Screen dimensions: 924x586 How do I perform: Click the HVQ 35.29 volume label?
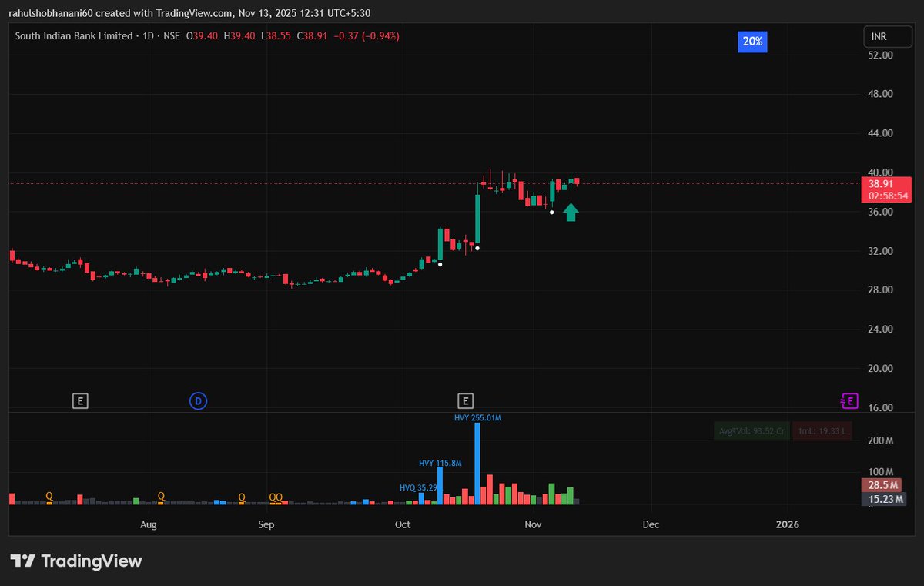418,487
